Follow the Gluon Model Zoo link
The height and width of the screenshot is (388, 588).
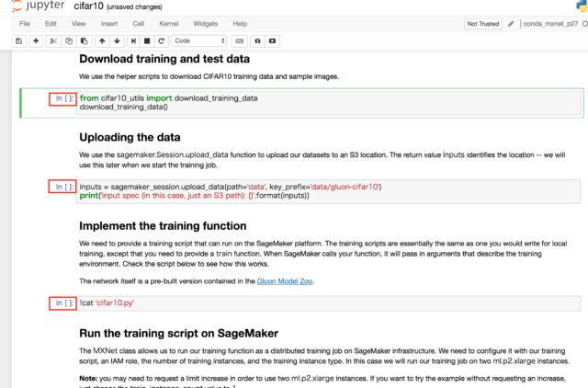pyautogui.click(x=285, y=281)
